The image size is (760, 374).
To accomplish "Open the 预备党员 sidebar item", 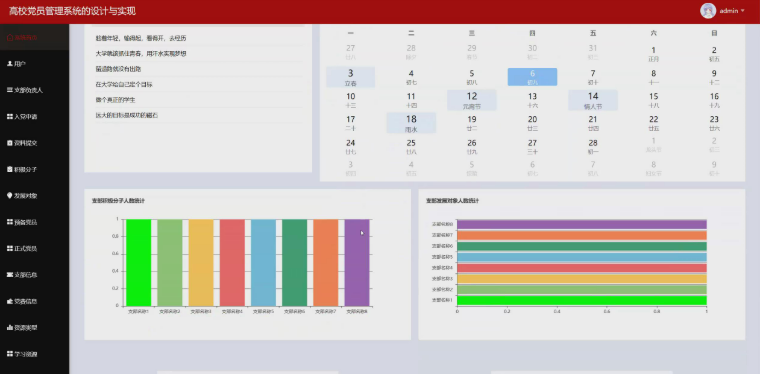I will pyautogui.click(x=34, y=222).
